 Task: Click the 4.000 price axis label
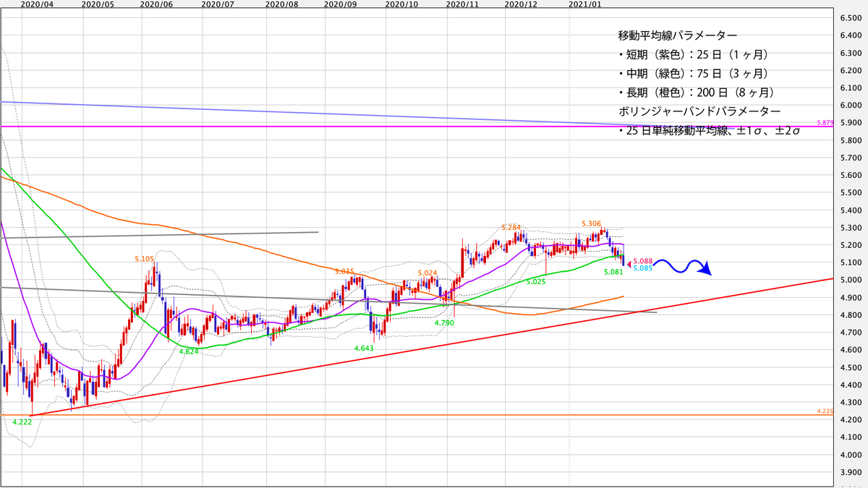(x=851, y=455)
